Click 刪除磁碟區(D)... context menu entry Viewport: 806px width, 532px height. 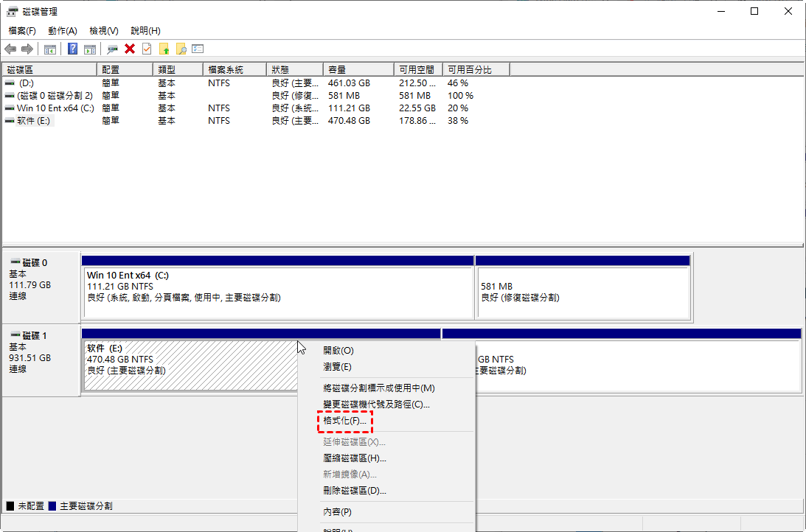click(355, 491)
